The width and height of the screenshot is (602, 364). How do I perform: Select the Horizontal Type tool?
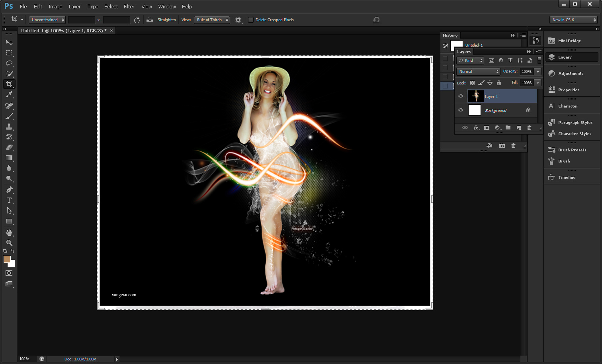9,200
